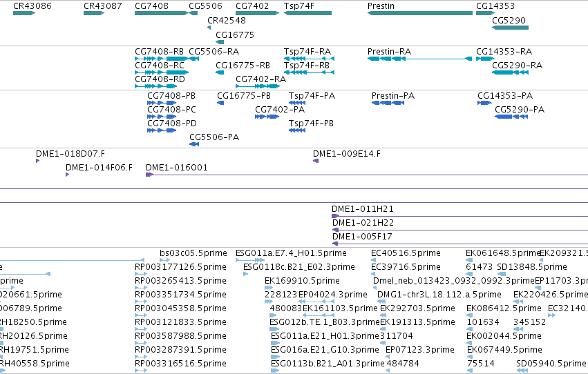Viewport: 588px width, 374px height.
Task: Select transcript CG5290-RA
Action: tap(510, 72)
